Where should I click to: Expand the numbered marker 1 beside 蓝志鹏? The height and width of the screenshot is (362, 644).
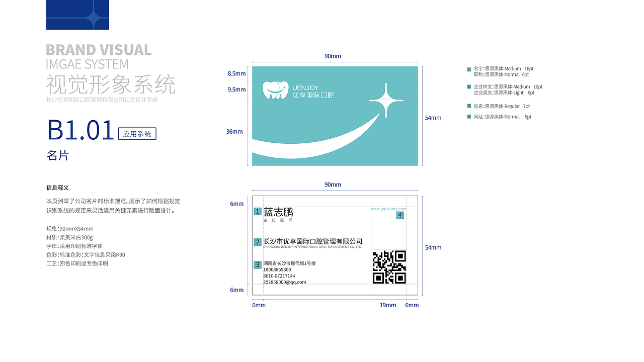pos(258,212)
